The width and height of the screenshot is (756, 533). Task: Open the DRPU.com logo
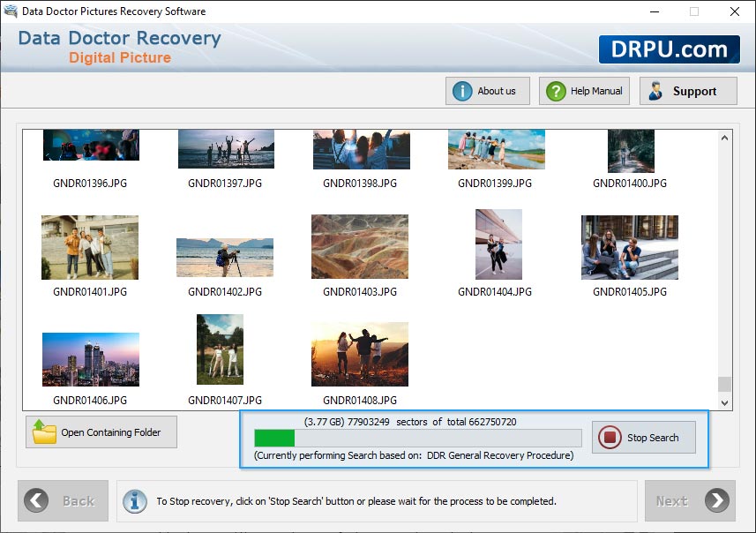[x=670, y=49]
